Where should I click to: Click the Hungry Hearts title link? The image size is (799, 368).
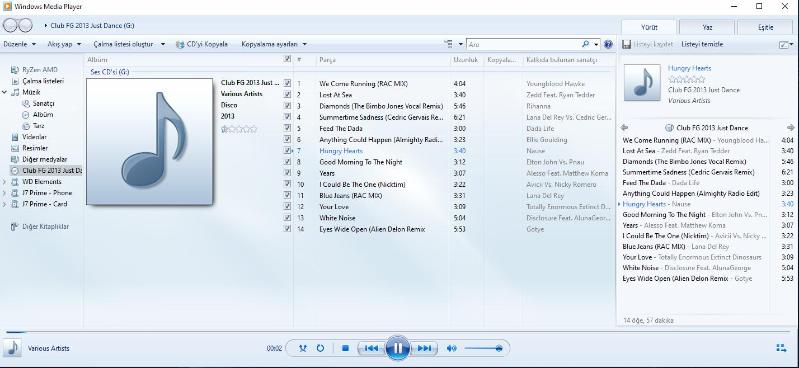click(689, 68)
